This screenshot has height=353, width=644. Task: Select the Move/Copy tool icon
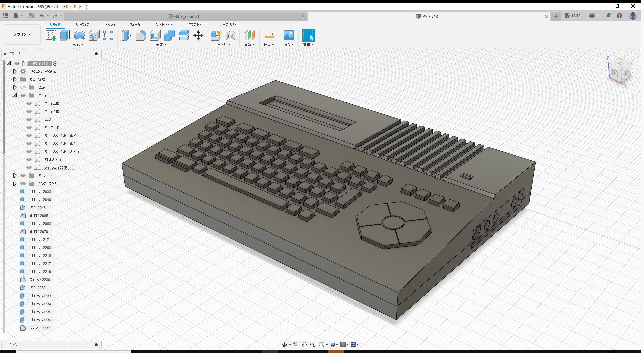[x=198, y=35]
